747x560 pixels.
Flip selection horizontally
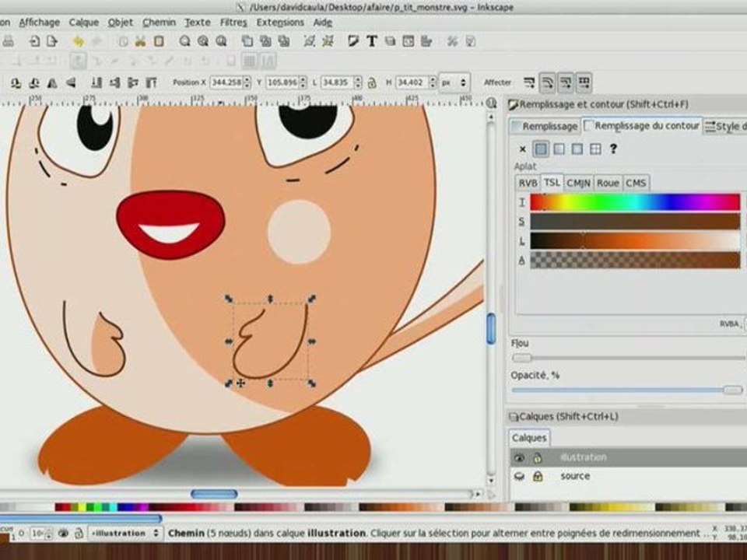pos(52,83)
